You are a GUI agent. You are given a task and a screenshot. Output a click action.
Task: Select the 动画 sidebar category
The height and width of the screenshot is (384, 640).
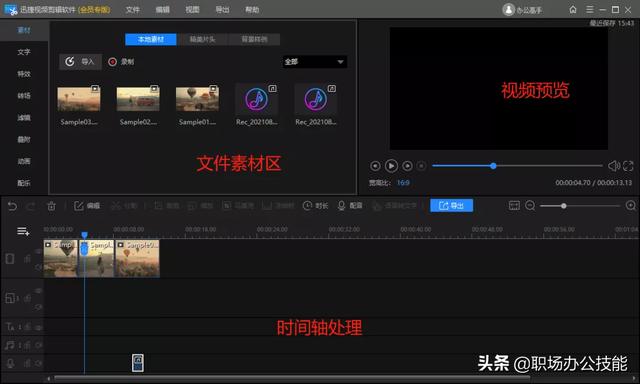coord(24,161)
